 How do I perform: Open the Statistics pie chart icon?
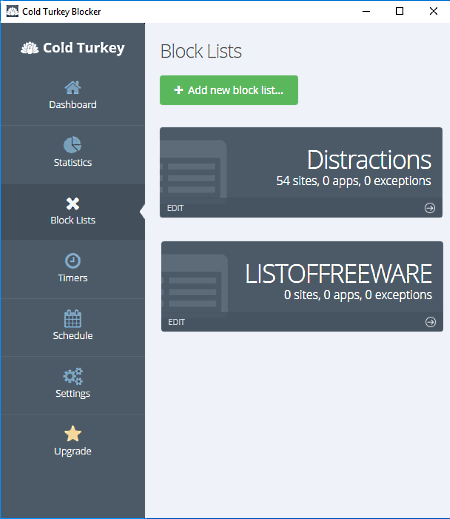tap(72, 145)
